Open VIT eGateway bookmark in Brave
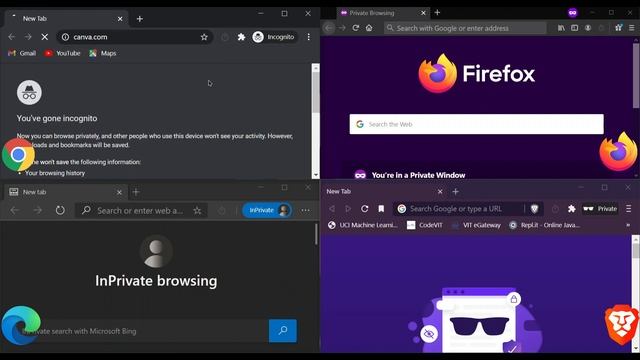 click(x=476, y=225)
